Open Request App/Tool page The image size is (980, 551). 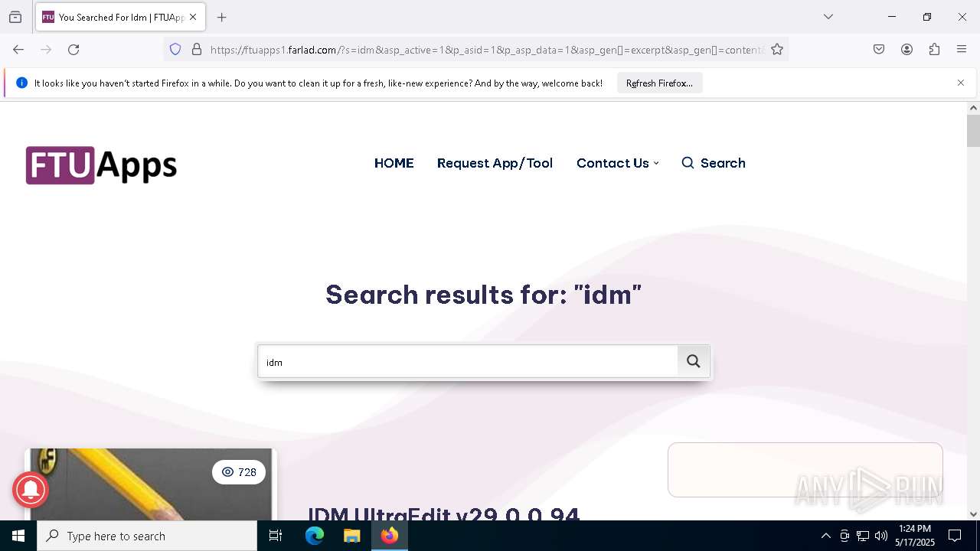(495, 163)
